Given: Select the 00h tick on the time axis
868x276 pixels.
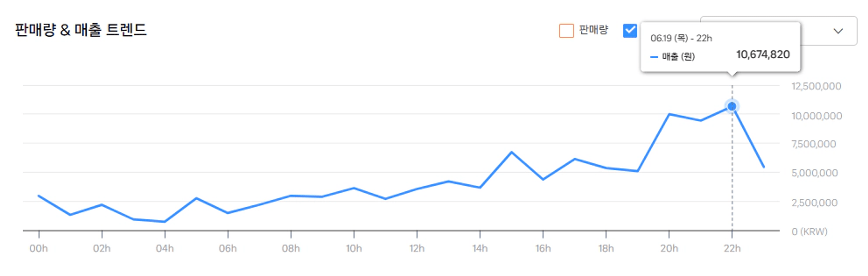Looking at the screenshot, I should [39, 248].
